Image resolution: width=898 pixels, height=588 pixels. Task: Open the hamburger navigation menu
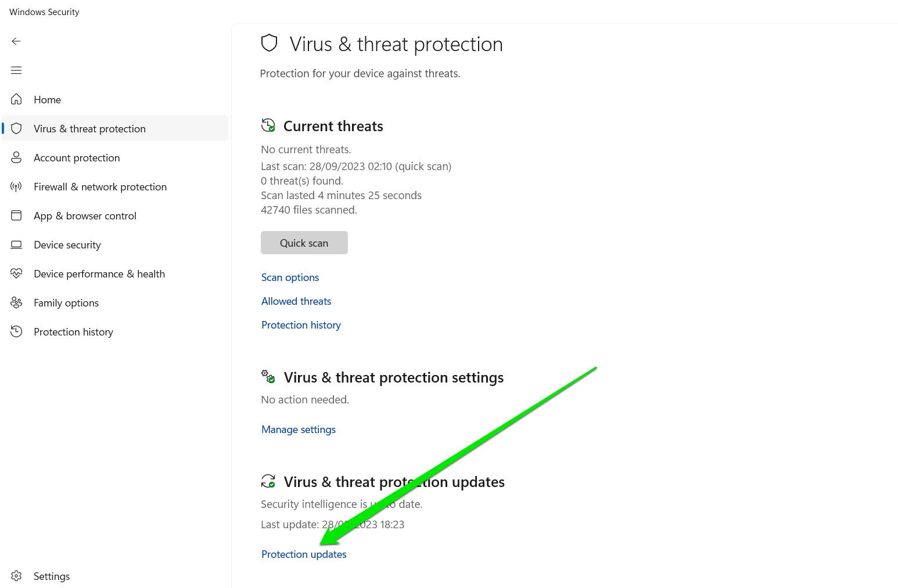[x=16, y=70]
